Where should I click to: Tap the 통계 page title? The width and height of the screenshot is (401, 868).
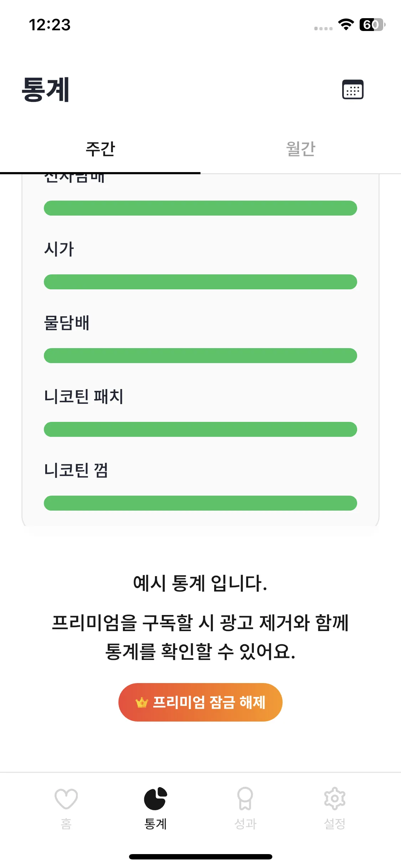(x=46, y=90)
